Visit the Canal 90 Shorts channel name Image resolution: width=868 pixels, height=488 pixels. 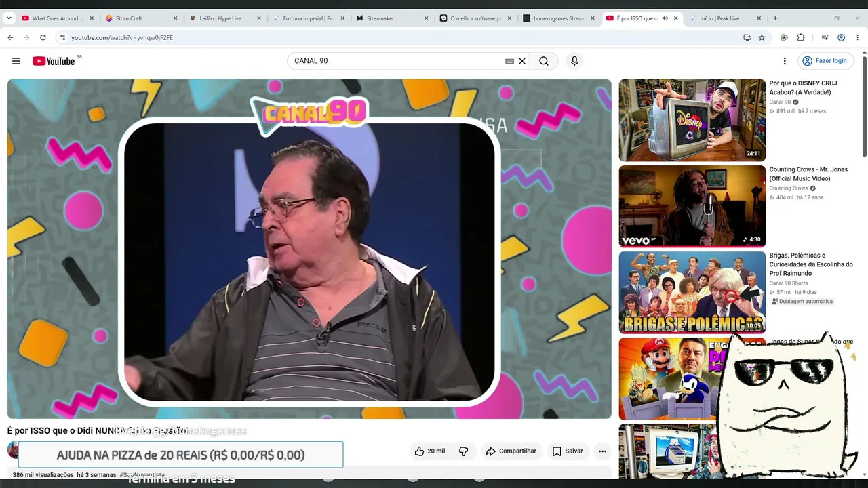(x=788, y=283)
